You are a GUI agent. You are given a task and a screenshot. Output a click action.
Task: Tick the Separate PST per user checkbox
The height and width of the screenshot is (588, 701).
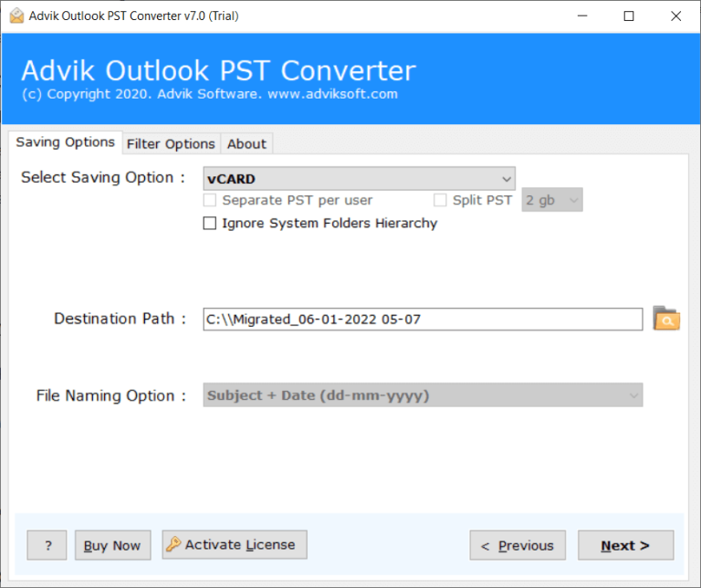(210, 200)
